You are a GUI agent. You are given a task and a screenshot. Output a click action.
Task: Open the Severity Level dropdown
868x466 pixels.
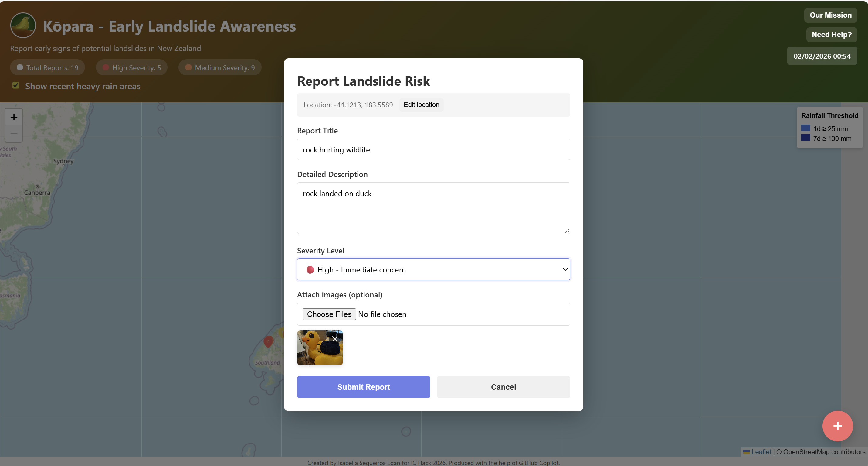[x=433, y=269]
